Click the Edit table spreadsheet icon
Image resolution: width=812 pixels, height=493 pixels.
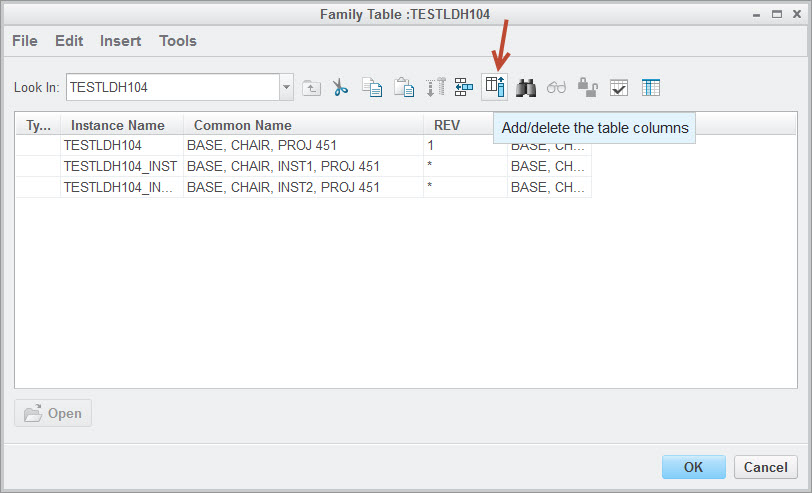point(650,88)
